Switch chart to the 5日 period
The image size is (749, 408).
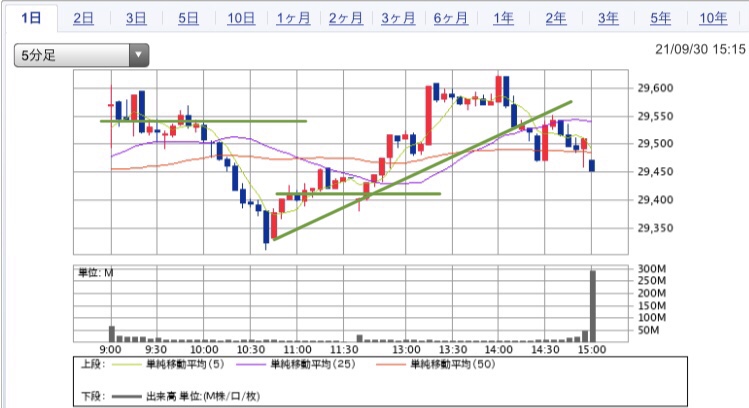tap(188, 18)
